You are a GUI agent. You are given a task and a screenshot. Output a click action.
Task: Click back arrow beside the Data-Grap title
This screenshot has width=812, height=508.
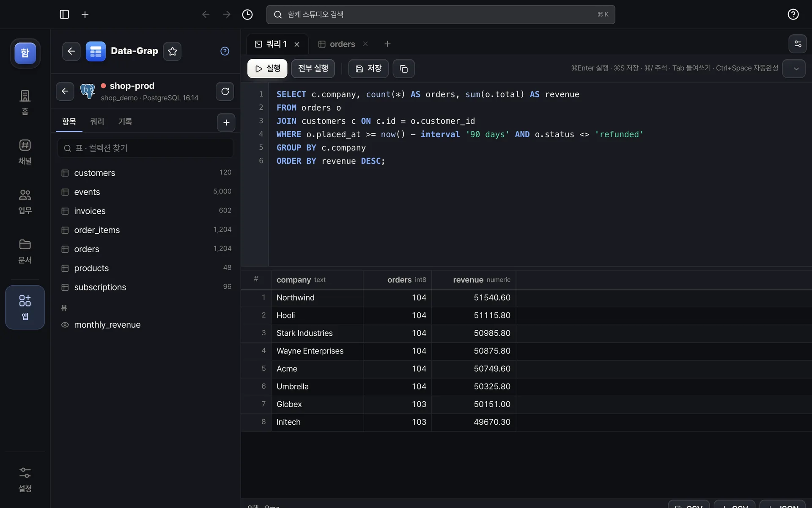click(71, 51)
